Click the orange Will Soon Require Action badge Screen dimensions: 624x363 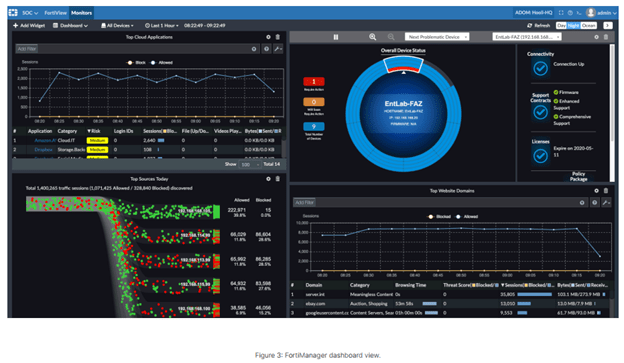coord(314,102)
